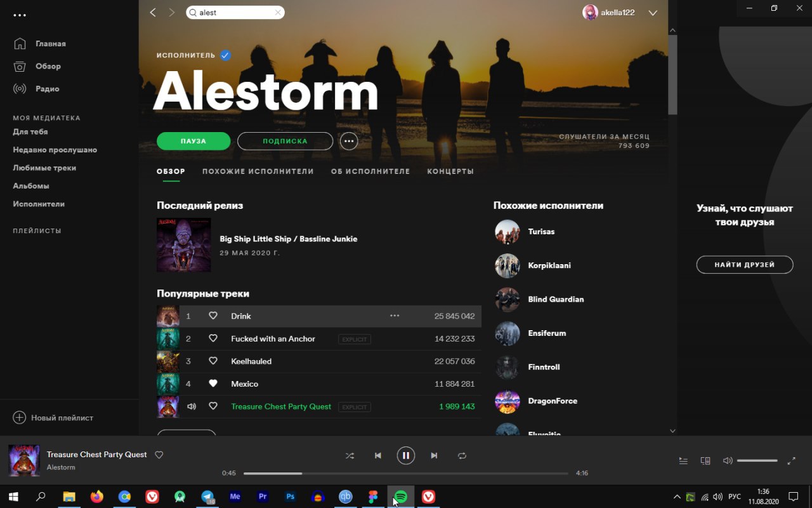The image size is (812, 508).
Task: Seek in the track progress bar
Action: click(x=406, y=473)
